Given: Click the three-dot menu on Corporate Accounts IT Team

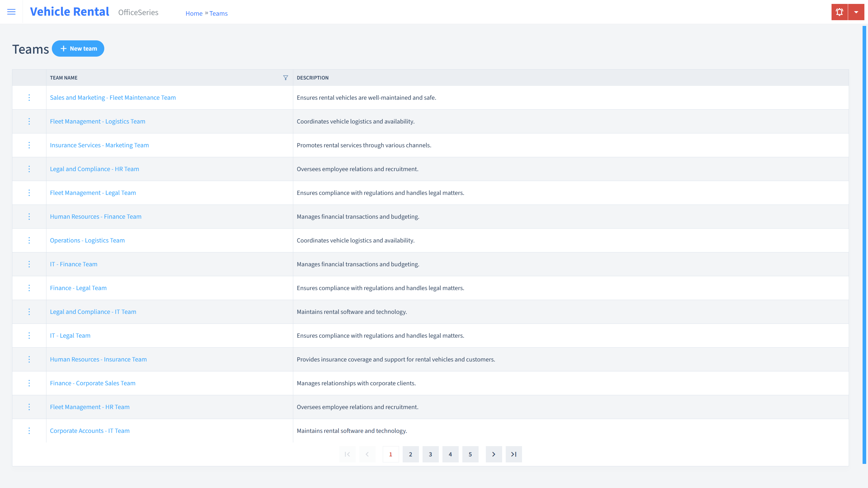Looking at the screenshot, I should tap(29, 431).
